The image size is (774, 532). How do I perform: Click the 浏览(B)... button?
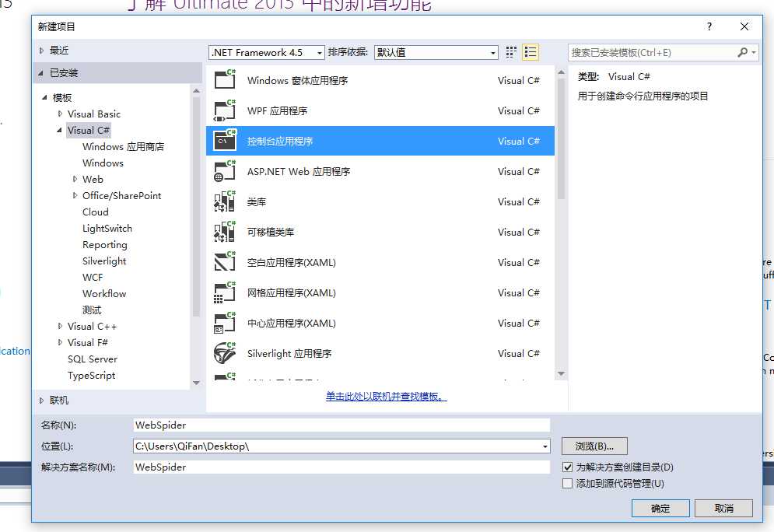tap(594, 446)
